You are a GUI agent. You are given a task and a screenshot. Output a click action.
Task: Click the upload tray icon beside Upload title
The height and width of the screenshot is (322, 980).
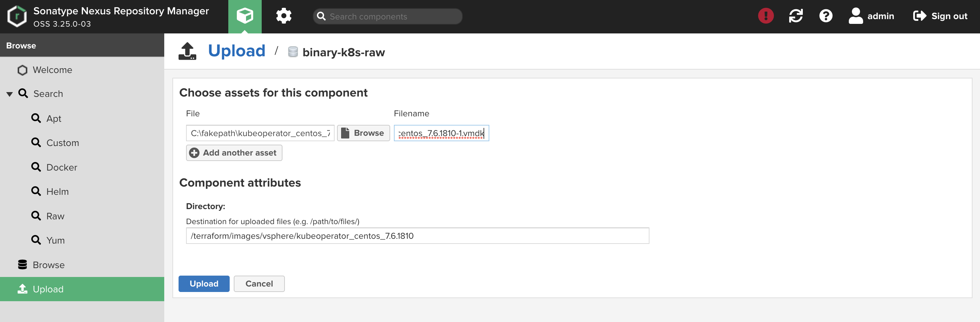[x=187, y=51]
